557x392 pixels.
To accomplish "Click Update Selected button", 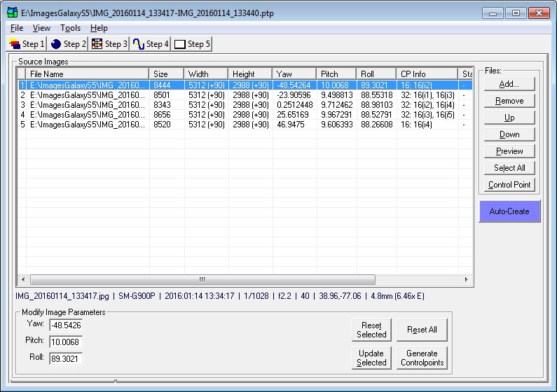I will (371, 358).
